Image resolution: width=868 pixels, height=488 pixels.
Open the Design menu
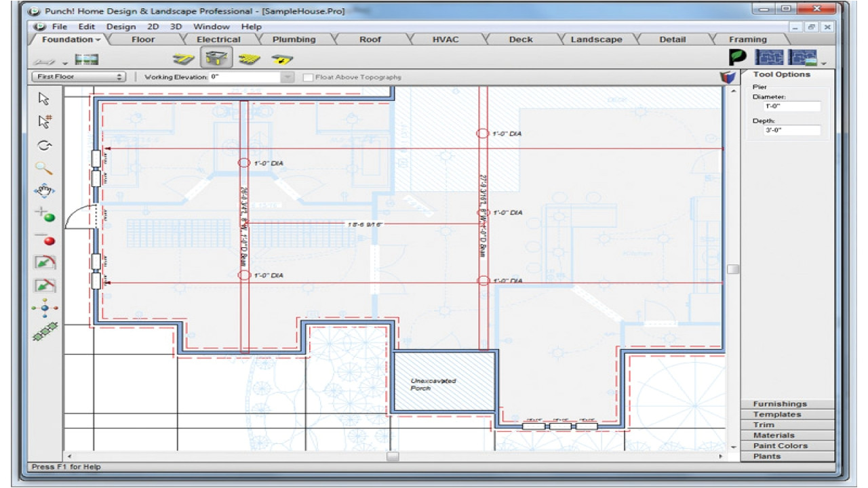121,26
